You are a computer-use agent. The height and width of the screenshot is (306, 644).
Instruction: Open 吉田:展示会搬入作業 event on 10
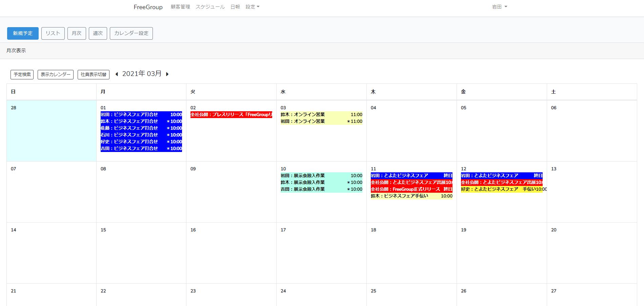(321, 189)
